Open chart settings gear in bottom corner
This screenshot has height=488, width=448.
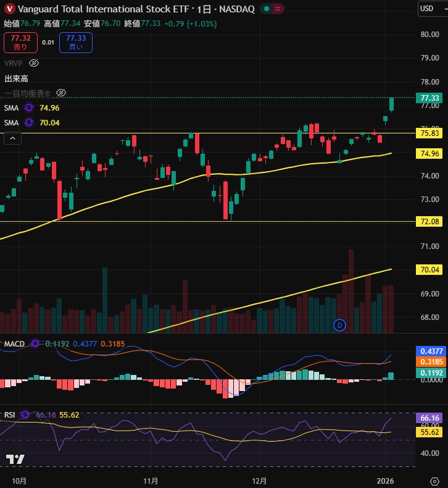click(434, 480)
